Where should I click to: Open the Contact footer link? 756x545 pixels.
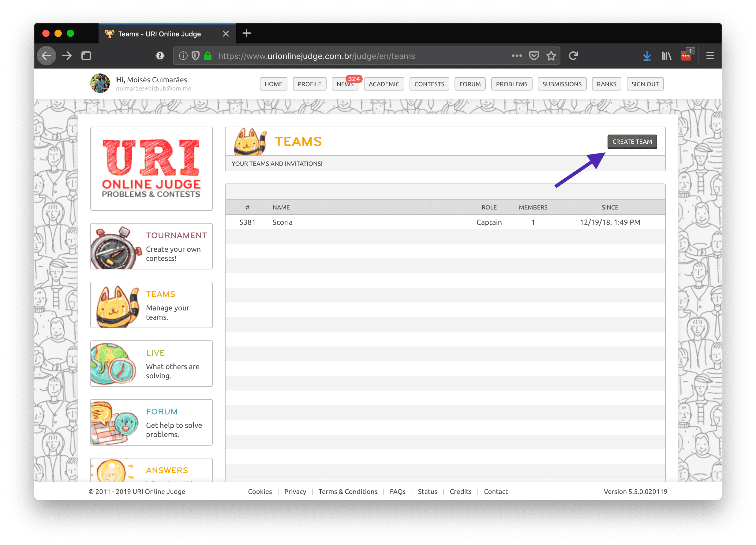(496, 491)
